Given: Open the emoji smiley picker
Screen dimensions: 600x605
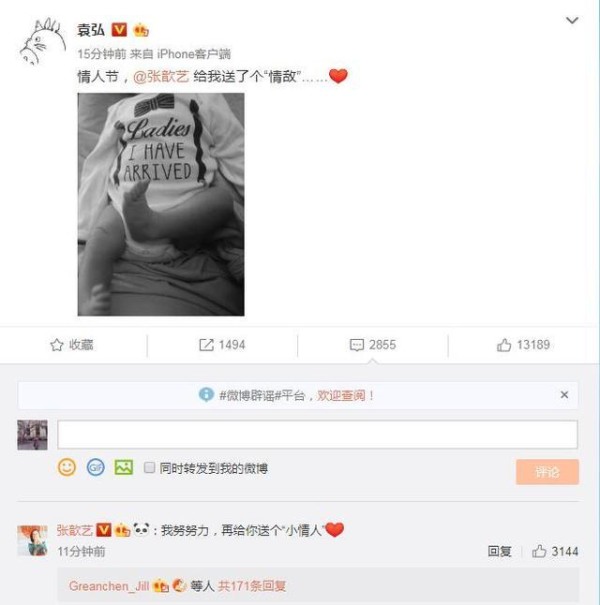Looking at the screenshot, I should point(67,467).
